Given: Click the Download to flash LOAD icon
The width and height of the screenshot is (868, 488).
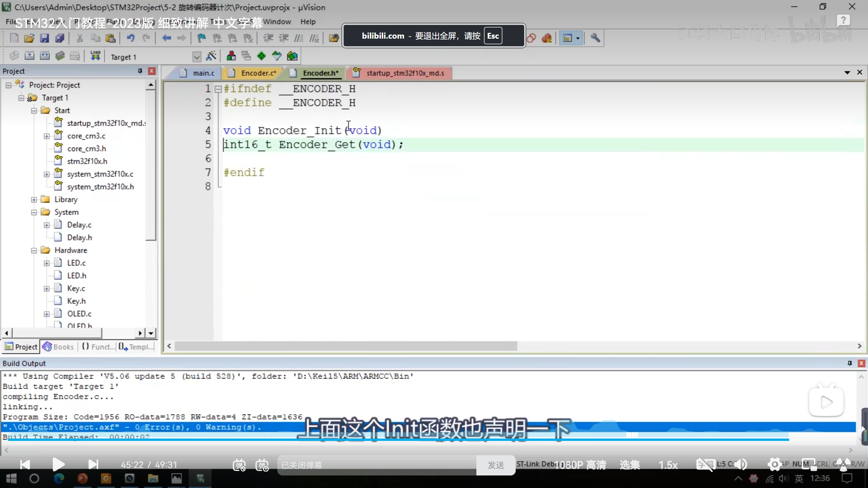Looking at the screenshot, I should (95, 56).
